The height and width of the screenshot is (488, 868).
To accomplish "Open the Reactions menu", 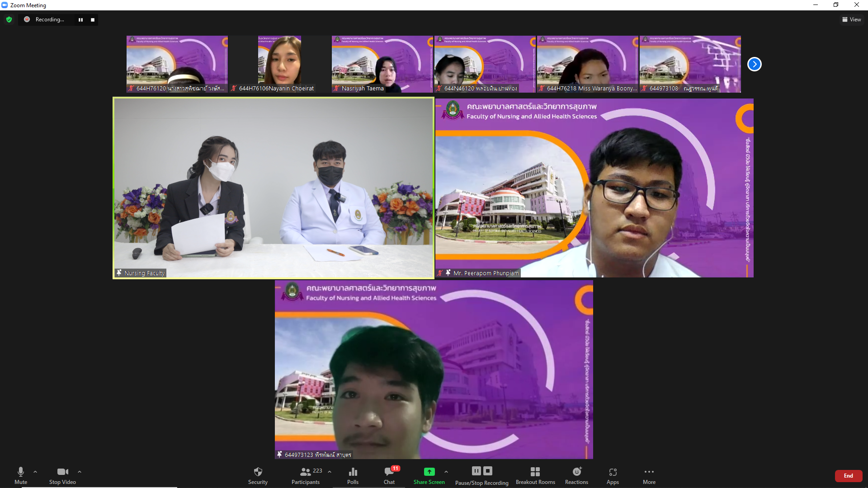I will coord(576,475).
